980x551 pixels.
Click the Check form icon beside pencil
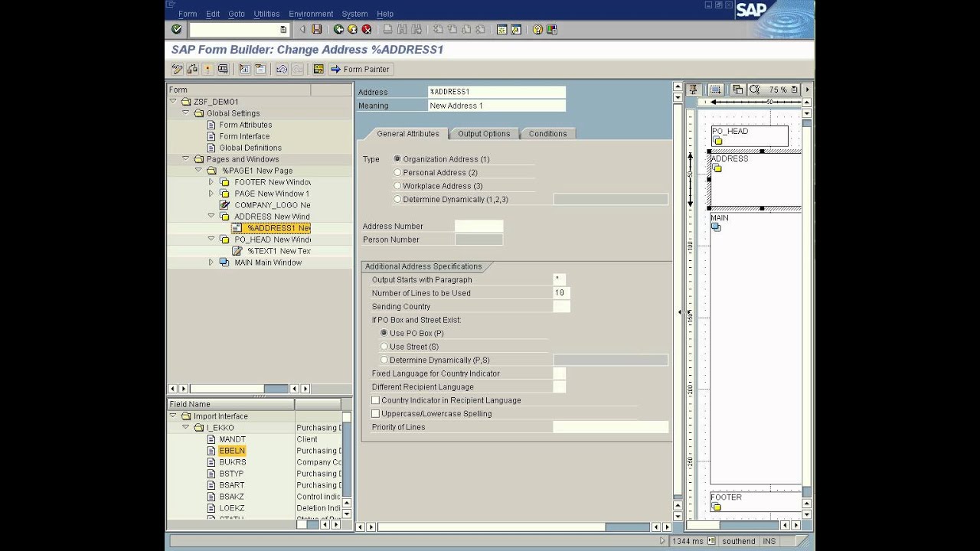pos(192,69)
